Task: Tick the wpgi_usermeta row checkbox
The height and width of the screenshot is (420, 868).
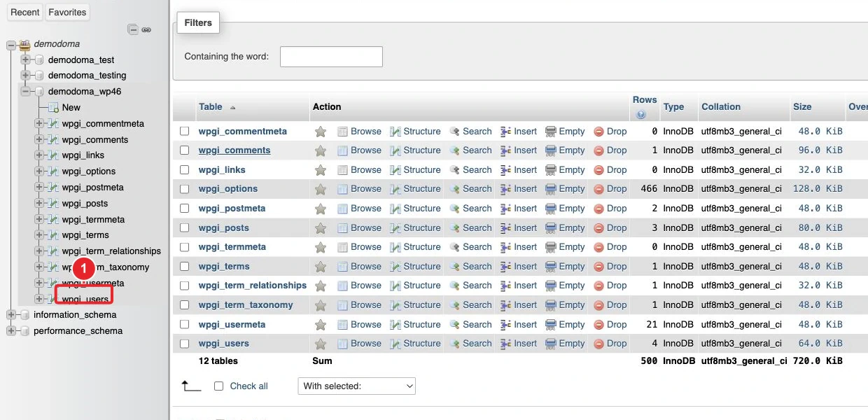Action: [x=185, y=325]
